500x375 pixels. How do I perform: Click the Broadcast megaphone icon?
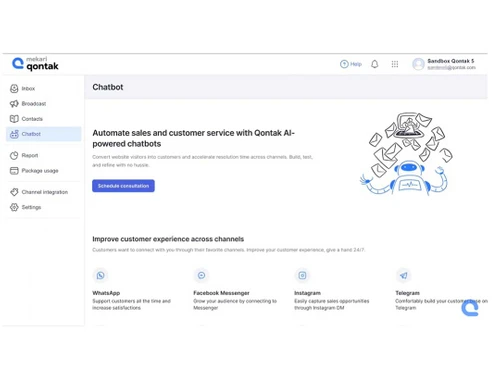point(14,104)
